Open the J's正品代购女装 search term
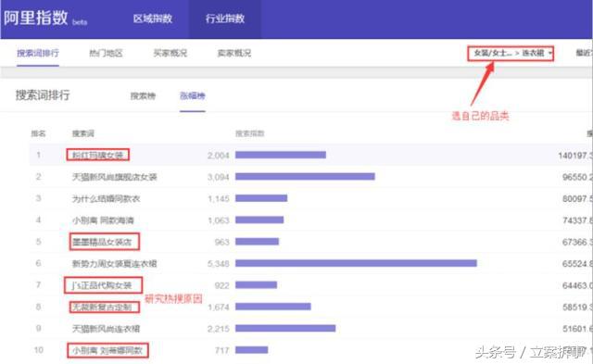 [x=102, y=285]
